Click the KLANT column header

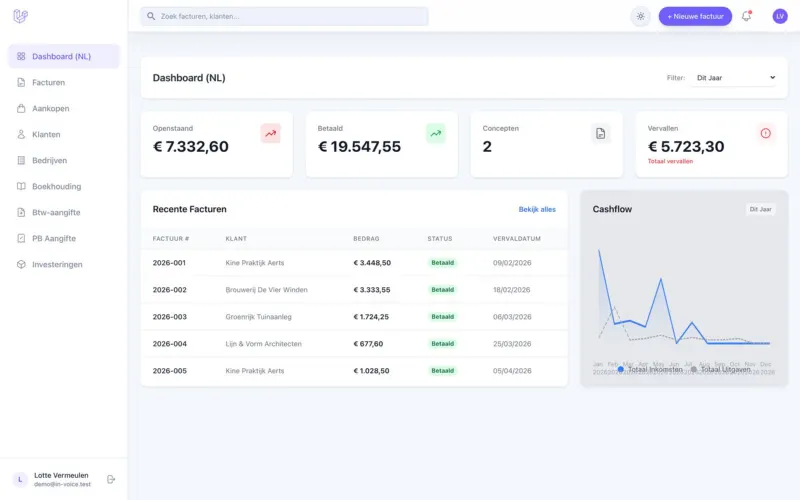(x=236, y=239)
